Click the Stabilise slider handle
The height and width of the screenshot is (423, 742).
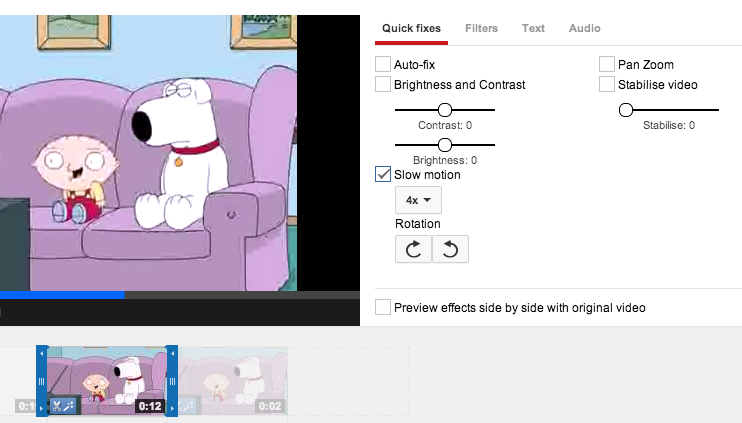pos(626,110)
